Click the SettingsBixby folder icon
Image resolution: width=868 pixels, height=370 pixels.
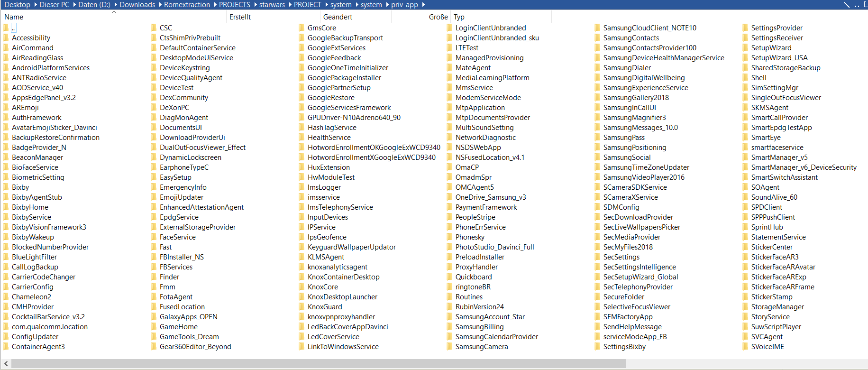(597, 347)
